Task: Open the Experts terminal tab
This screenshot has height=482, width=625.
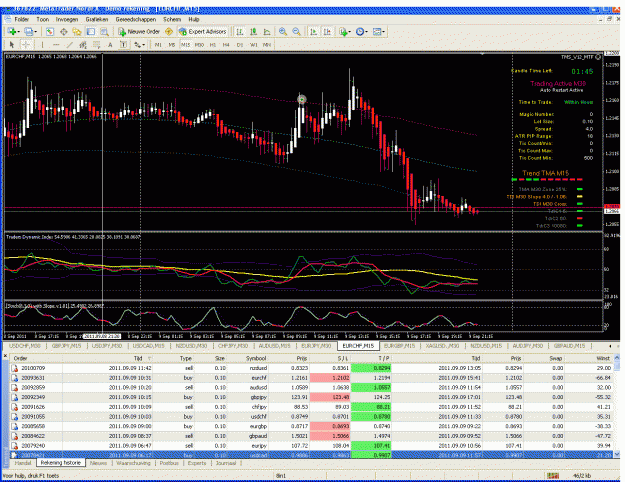Action: click(x=197, y=463)
